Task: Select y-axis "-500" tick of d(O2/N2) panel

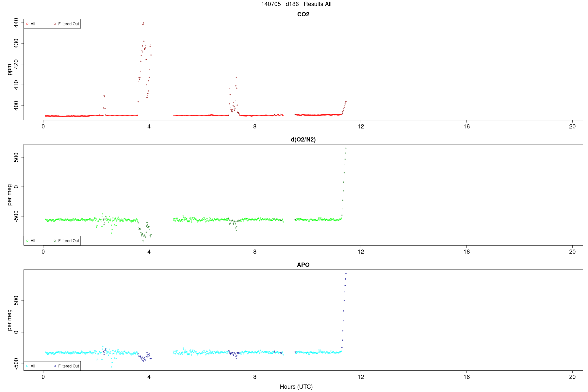Action: tap(16, 216)
